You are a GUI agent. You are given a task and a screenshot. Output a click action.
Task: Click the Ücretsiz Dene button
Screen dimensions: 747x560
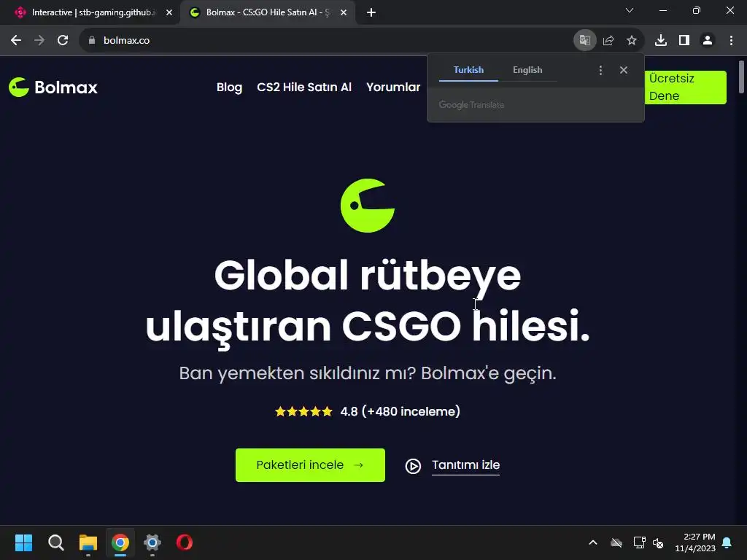pyautogui.click(x=686, y=87)
